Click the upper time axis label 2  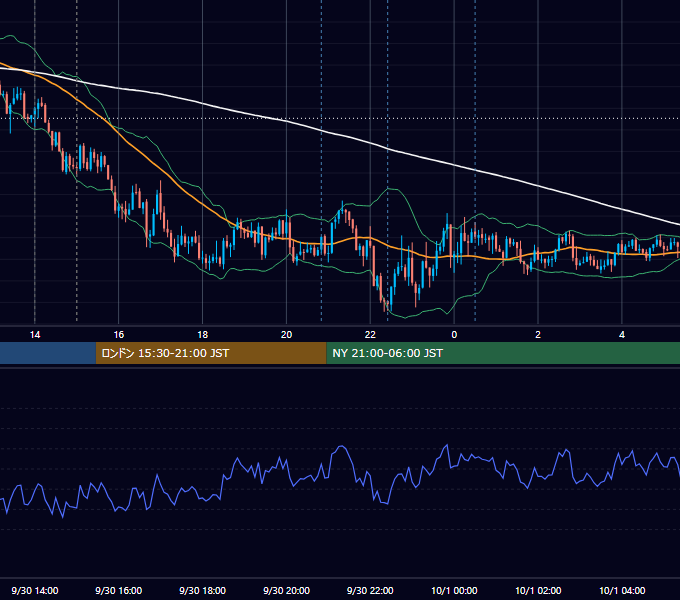tap(538, 335)
